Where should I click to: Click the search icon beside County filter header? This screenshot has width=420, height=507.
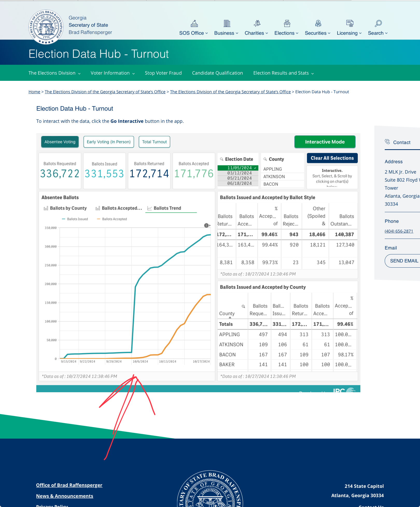tap(265, 159)
